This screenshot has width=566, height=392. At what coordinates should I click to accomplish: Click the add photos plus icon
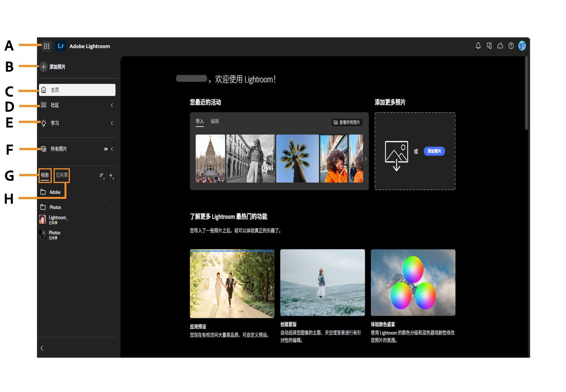point(44,66)
